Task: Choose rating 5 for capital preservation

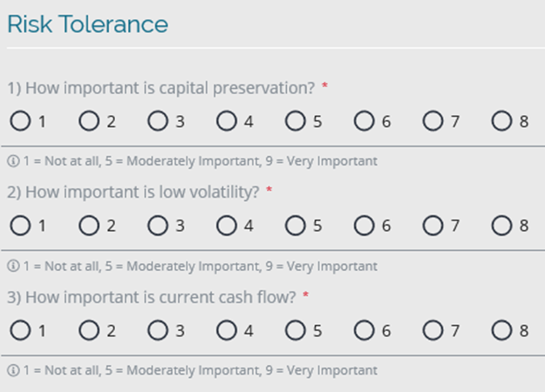Action: coord(296,121)
